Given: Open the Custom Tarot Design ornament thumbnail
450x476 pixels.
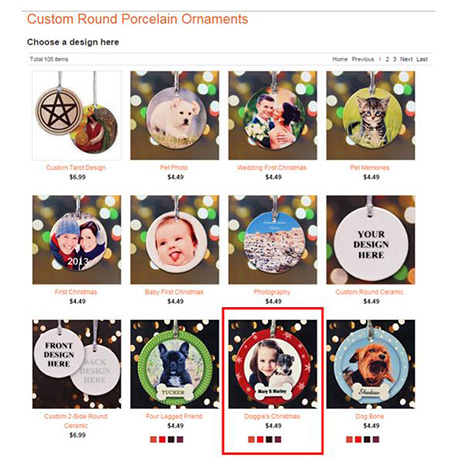Looking at the screenshot, I should (x=77, y=115).
